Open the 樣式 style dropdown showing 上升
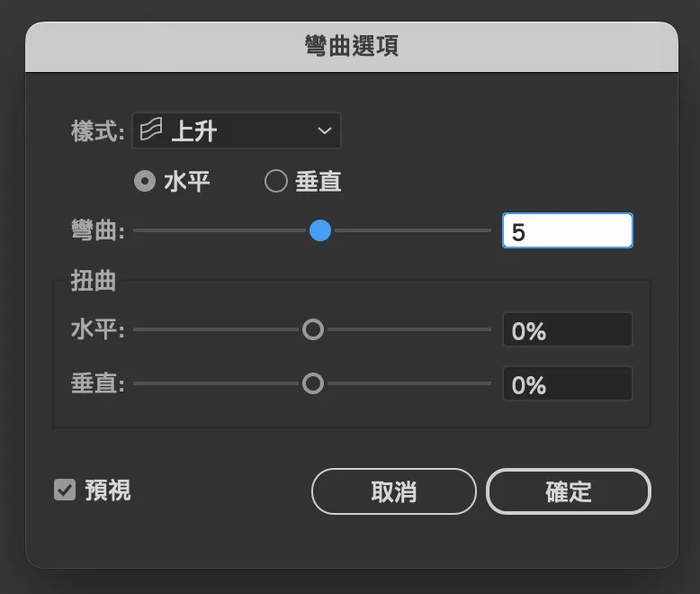 pos(237,130)
